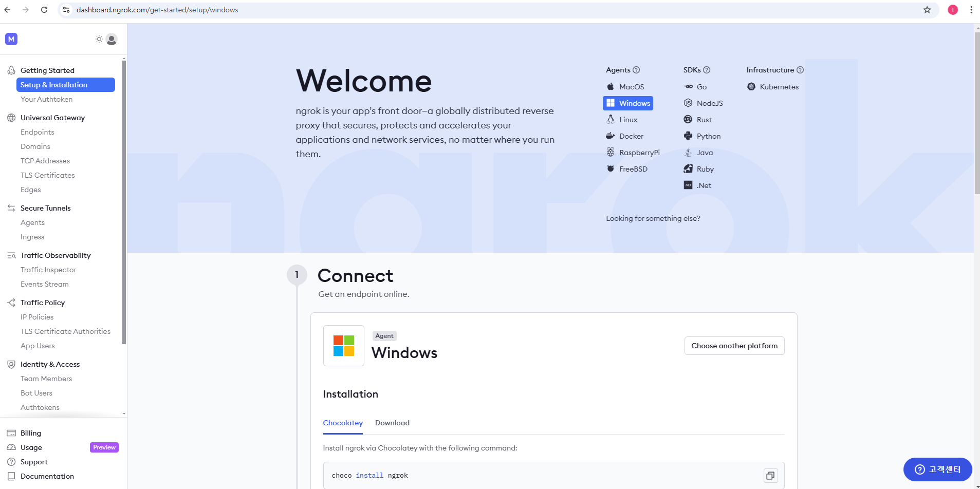Choose the Python SDK

(x=702, y=136)
